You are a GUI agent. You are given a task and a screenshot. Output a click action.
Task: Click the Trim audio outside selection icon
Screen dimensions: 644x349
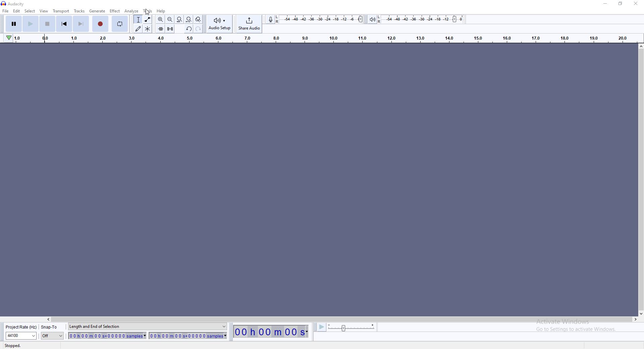click(x=160, y=29)
